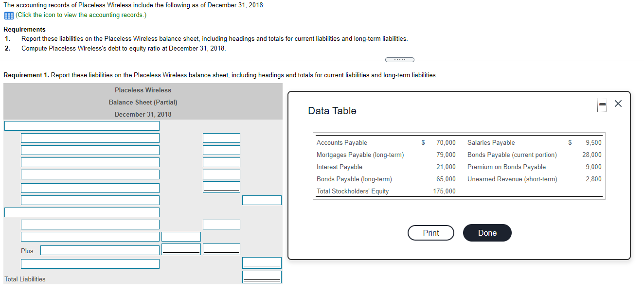Open the accounting records grid icon
This screenshot has width=644, height=295.
[8, 15]
